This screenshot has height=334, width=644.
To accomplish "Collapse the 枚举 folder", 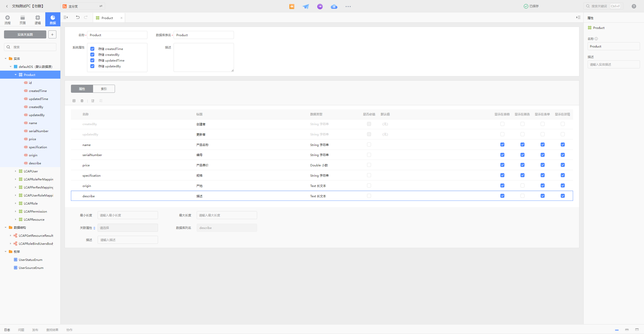I will pos(6,252).
